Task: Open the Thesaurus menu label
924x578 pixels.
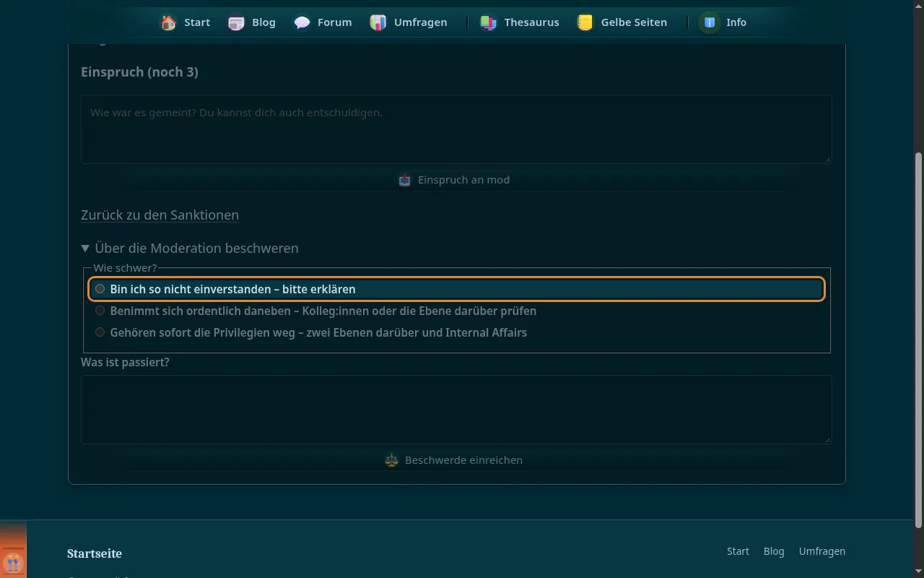Action: coord(531,22)
